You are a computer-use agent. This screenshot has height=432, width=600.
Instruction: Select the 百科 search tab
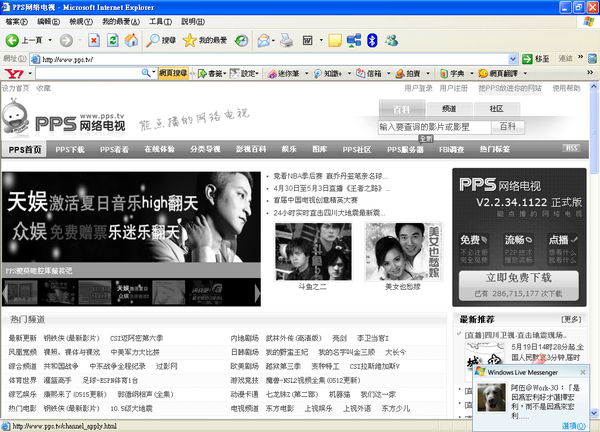tap(402, 109)
